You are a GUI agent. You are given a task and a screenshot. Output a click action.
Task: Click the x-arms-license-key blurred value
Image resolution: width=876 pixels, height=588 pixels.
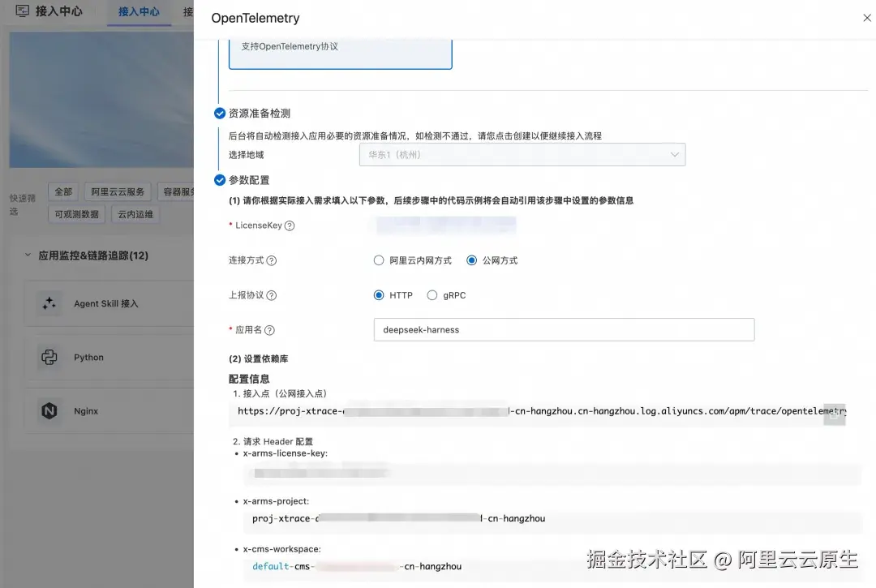[x=320, y=473]
